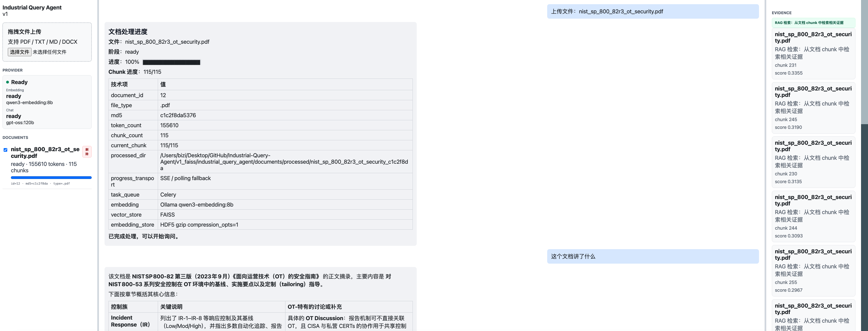Click the 已完成处理，可以开始询问 message
The image size is (868, 331).
145,236
